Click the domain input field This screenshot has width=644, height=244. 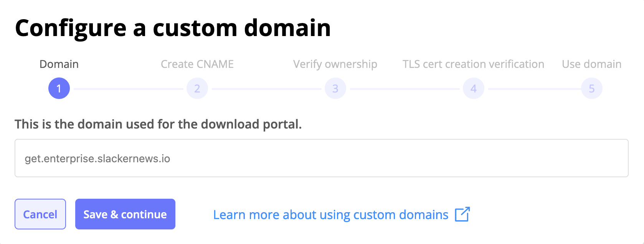pyautogui.click(x=322, y=158)
